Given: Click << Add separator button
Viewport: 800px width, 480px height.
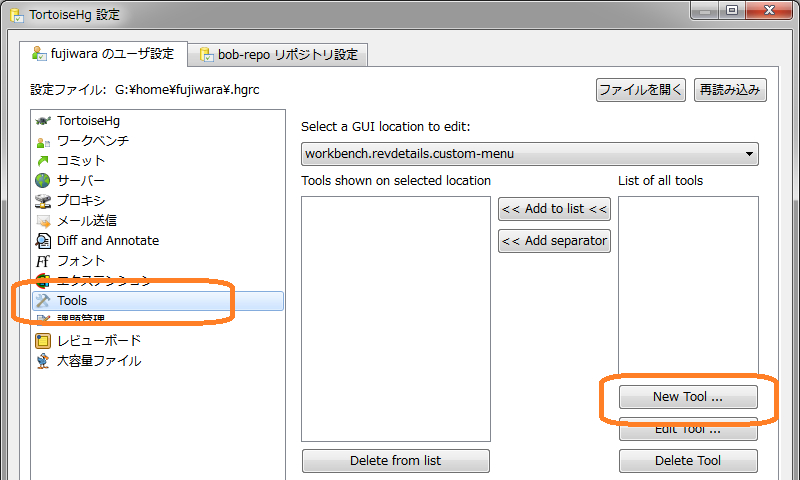Looking at the screenshot, I should pyautogui.click(x=554, y=241).
